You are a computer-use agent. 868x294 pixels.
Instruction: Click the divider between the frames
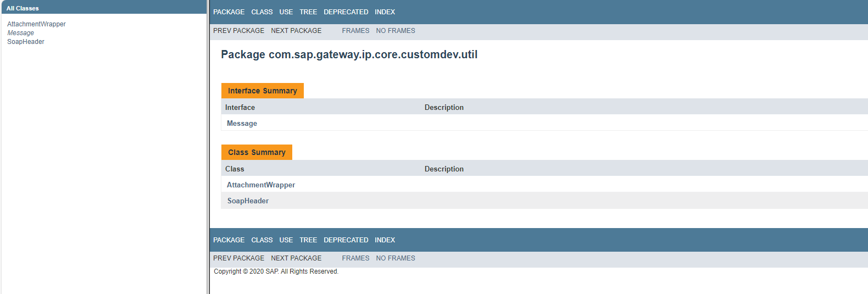pos(208,147)
